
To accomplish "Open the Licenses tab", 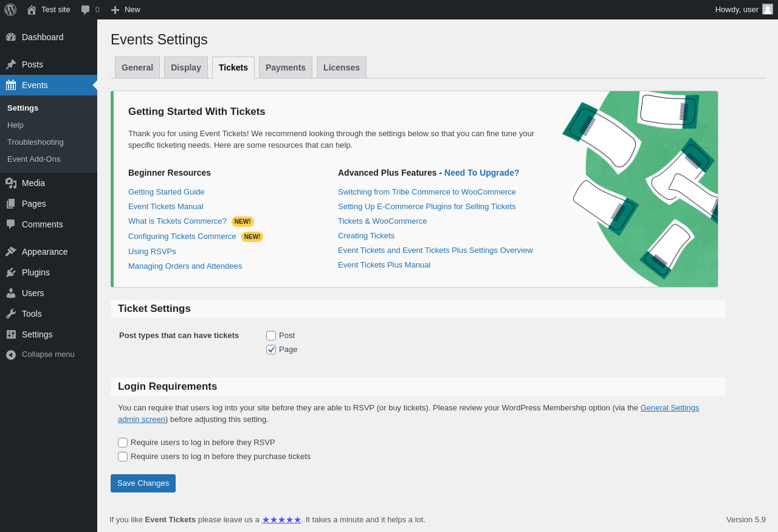I will 342,67.
